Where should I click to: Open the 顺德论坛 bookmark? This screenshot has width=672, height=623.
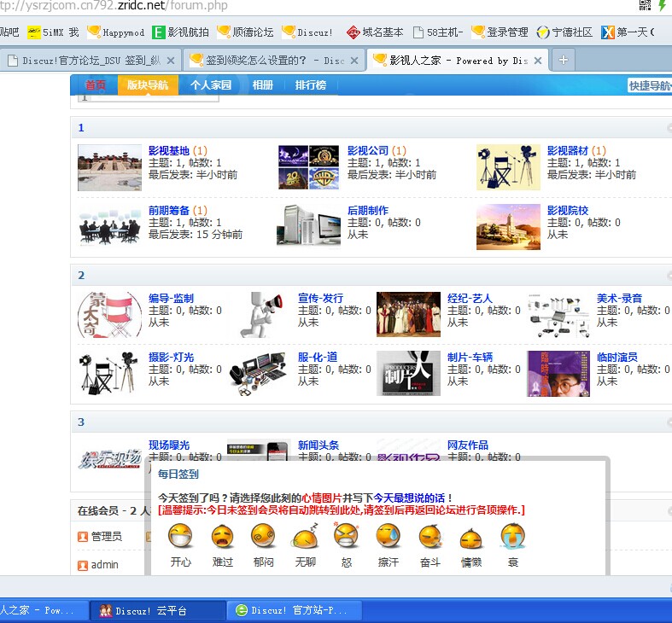245,32
